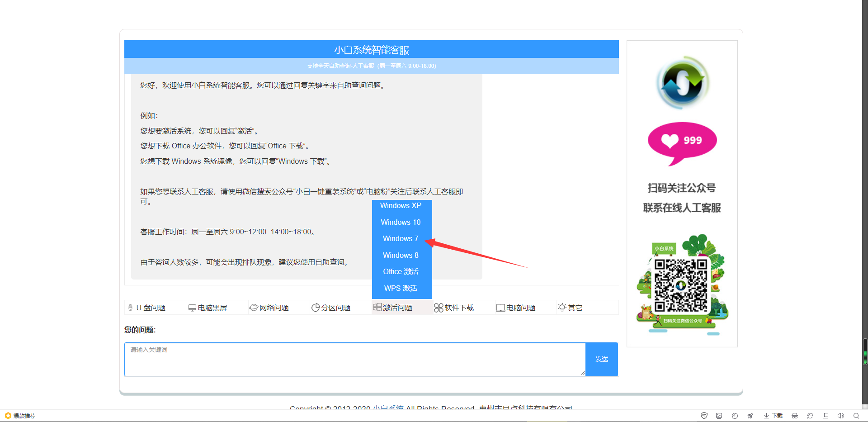Viewport: 868px width, 422px height.
Task: Toggle the shield protection icon
Action: pyautogui.click(x=704, y=416)
